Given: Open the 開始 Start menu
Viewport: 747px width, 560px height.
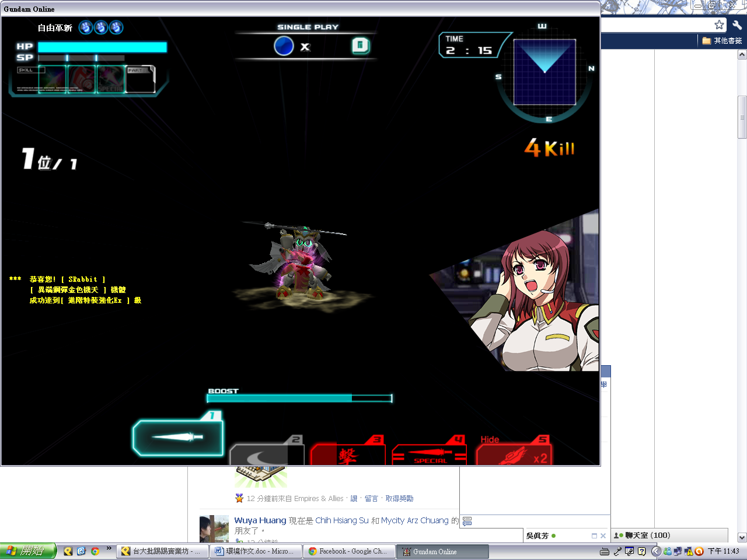Looking at the screenshot, I should pyautogui.click(x=28, y=551).
